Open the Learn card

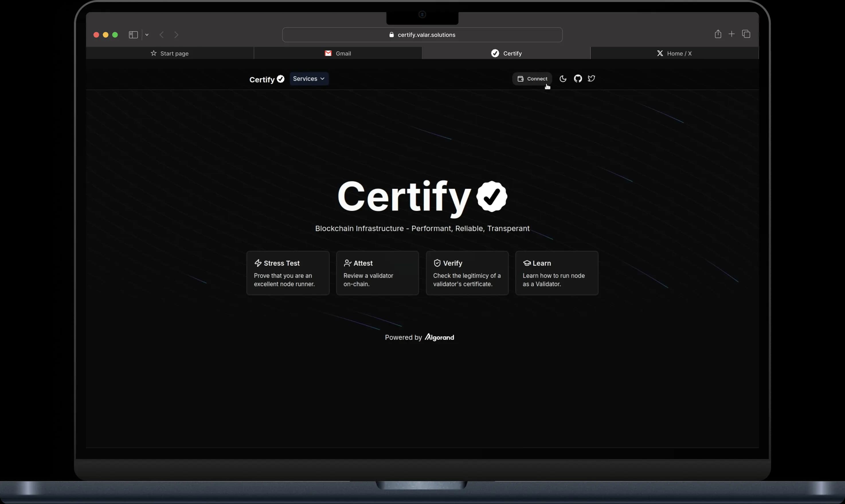pyautogui.click(x=557, y=273)
